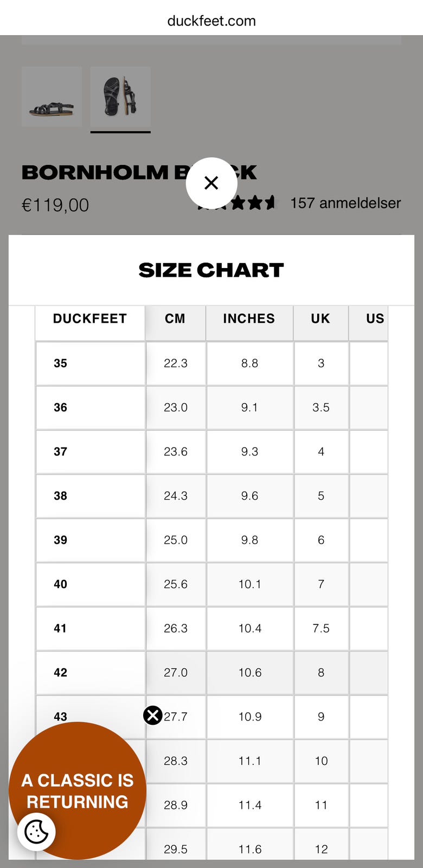
Task: Select the top-view sandal thumbnail
Action: click(120, 97)
